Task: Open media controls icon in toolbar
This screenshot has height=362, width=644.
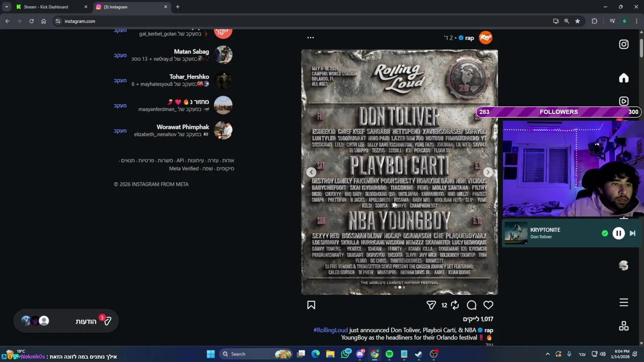Action: coord(612,21)
